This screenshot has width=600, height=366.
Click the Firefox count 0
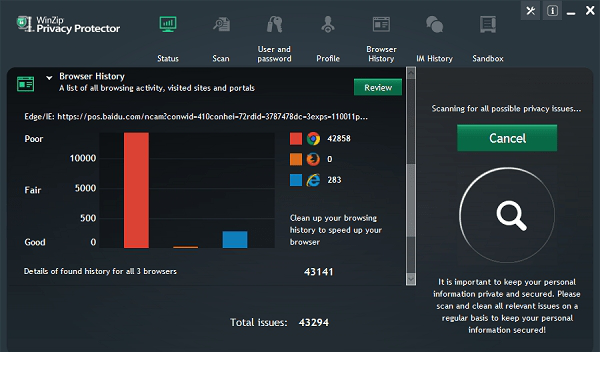point(329,159)
